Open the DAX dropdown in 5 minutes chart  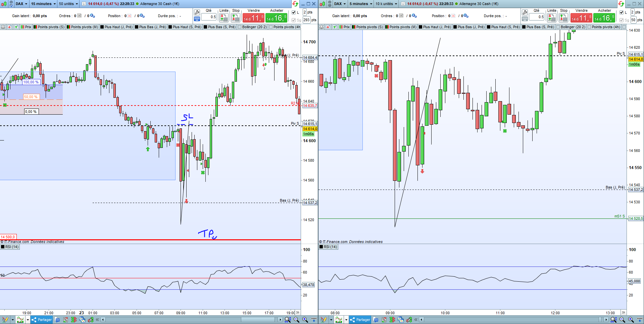click(340, 4)
